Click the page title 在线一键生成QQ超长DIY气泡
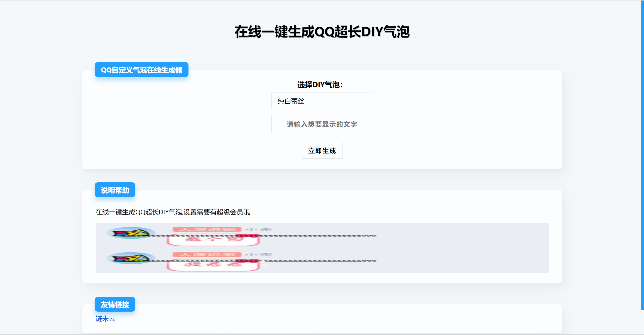Screen dimensions: 644x335 [x=322, y=32]
